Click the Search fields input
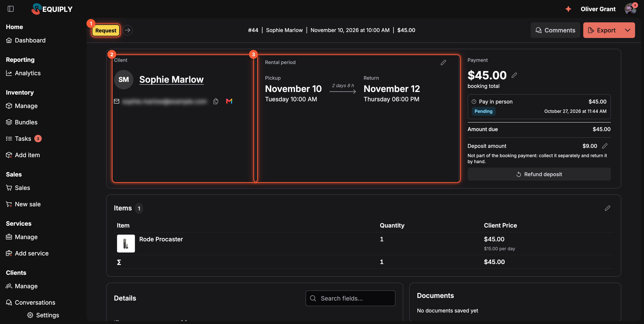 (350, 298)
